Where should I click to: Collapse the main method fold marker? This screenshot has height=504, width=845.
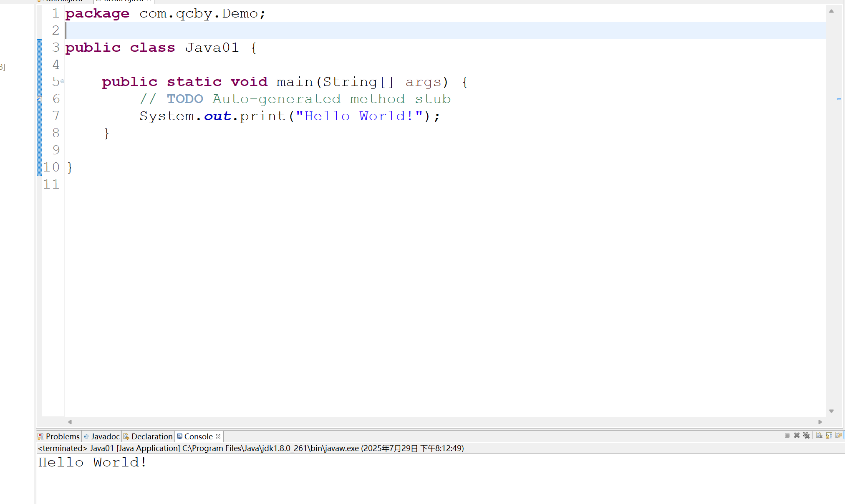pos(62,81)
